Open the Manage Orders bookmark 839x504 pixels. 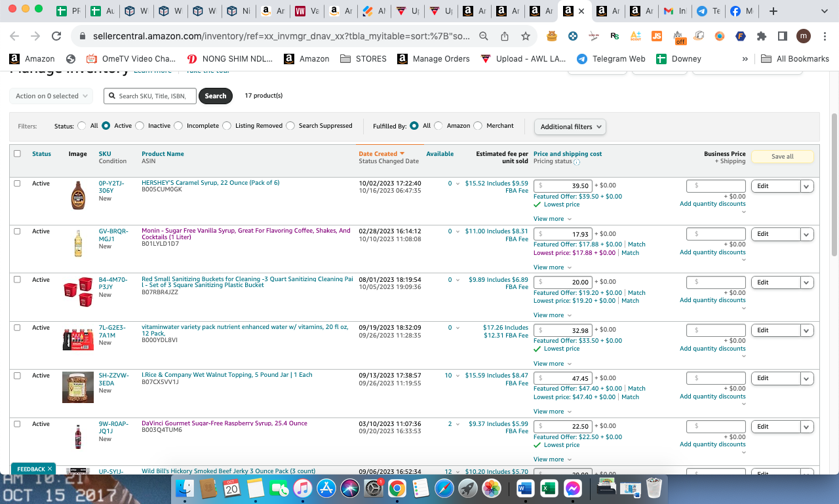click(434, 59)
